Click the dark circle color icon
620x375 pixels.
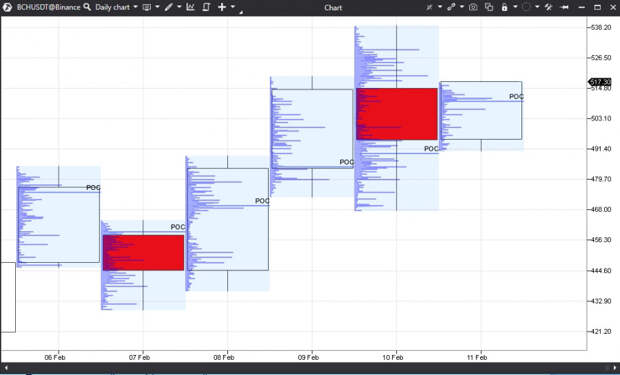click(526, 7)
